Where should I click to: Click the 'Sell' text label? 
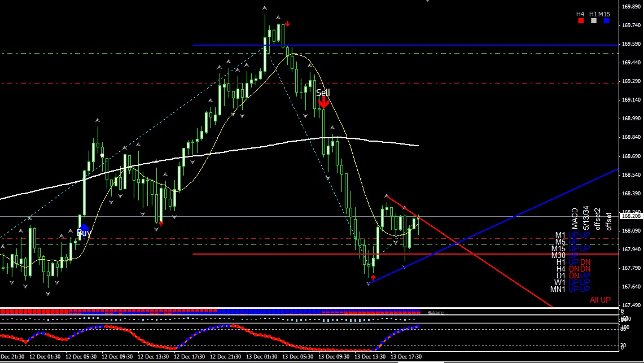[323, 93]
